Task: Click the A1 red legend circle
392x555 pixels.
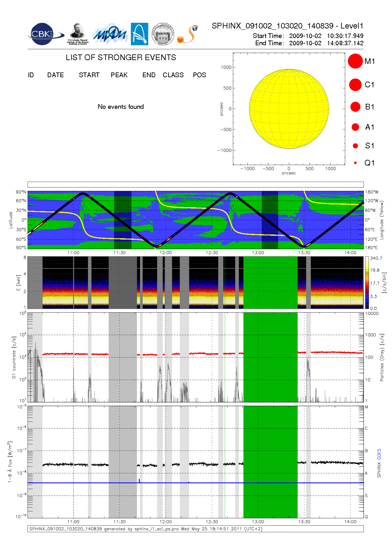Action: pos(355,127)
